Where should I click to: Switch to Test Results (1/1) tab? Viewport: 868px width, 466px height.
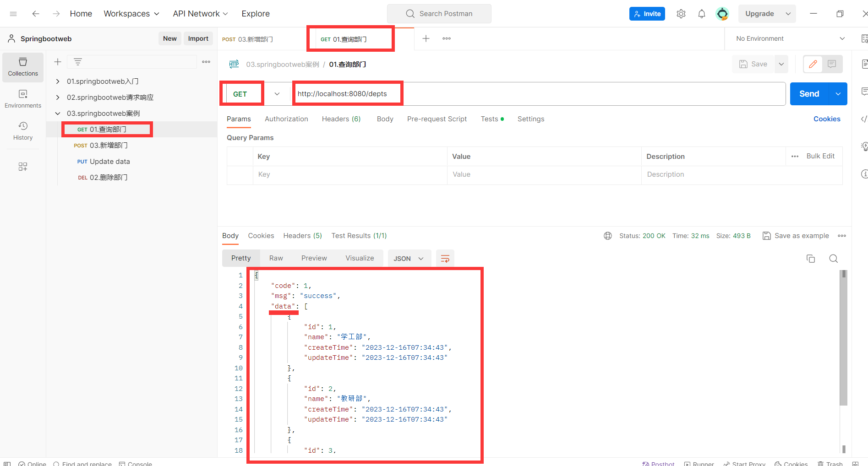tap(359, 236)
